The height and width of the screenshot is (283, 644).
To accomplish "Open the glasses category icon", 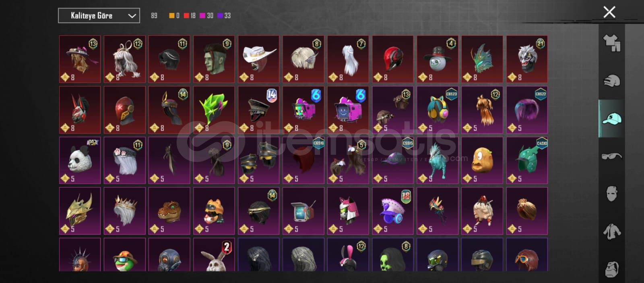I will point(611,156).
